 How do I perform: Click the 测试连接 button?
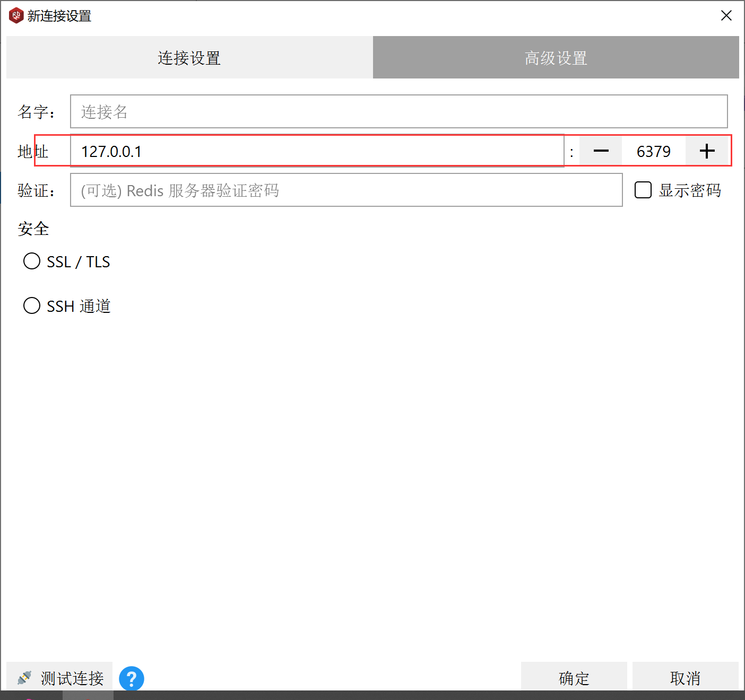(x=59, y=678)
